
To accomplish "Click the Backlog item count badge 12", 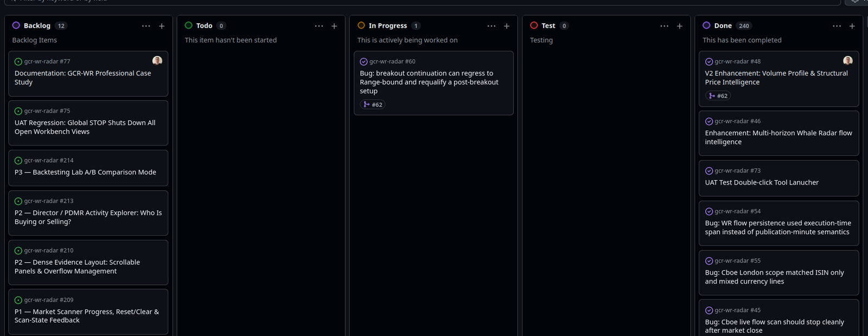I will click(x=61, y=26).
